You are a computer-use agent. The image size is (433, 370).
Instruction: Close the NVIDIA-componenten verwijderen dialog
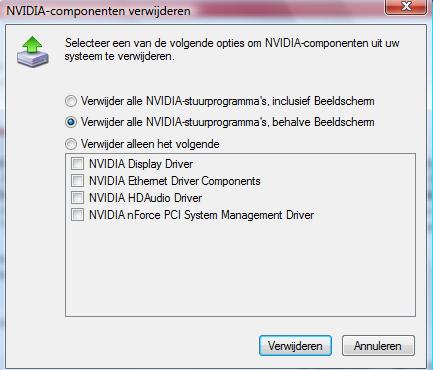(406, 7)
